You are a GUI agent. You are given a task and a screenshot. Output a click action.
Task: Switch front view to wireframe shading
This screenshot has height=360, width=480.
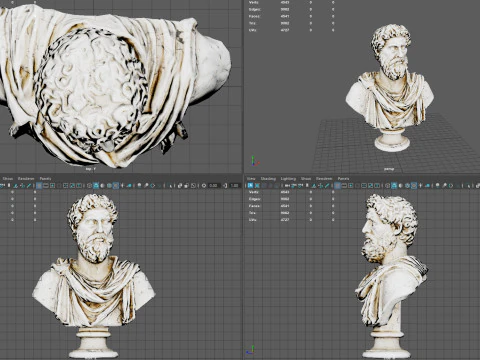(x=89, y=185)
